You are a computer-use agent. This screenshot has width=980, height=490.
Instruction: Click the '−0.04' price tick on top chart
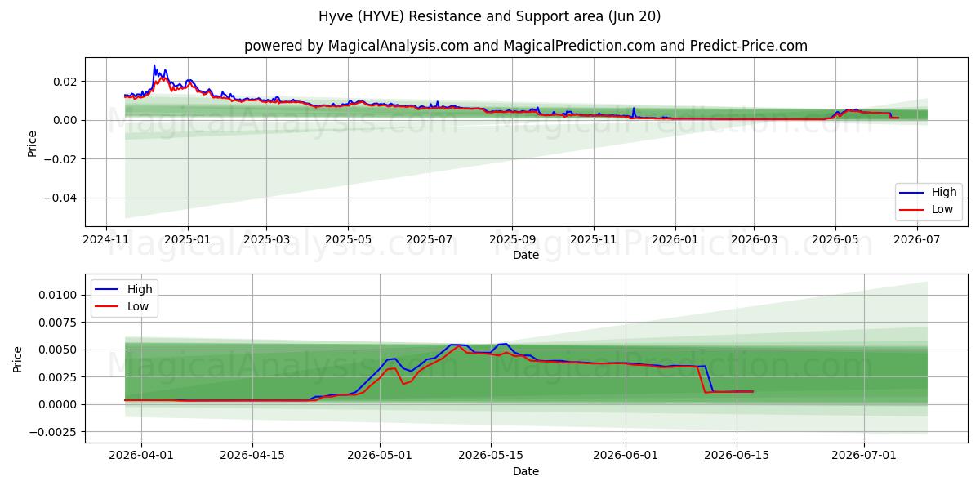[x=62, y=198]
